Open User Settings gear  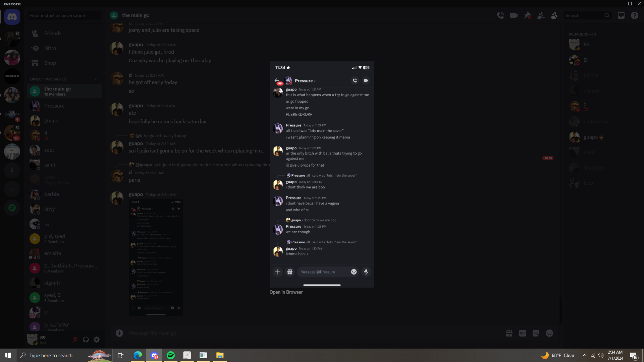click(97, 340)
